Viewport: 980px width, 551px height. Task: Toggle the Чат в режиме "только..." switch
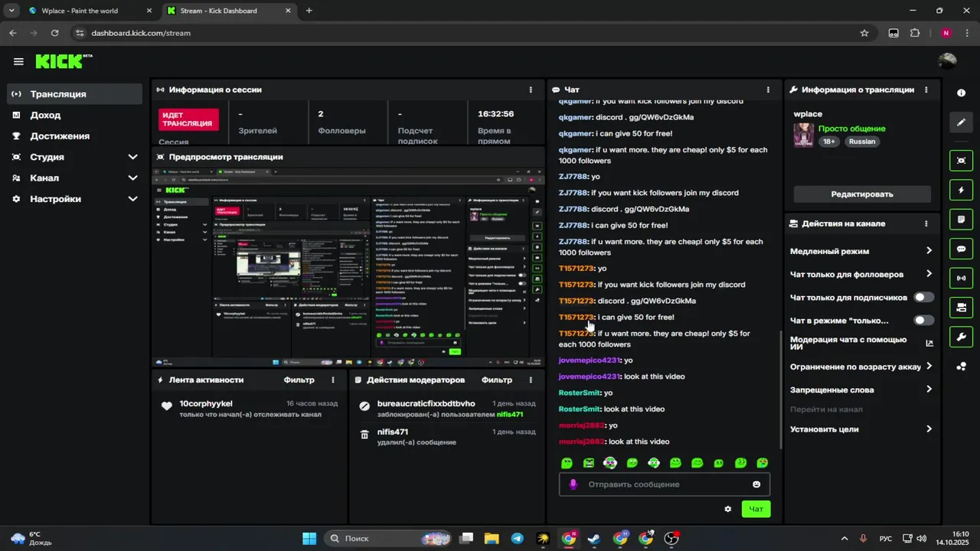924,320
